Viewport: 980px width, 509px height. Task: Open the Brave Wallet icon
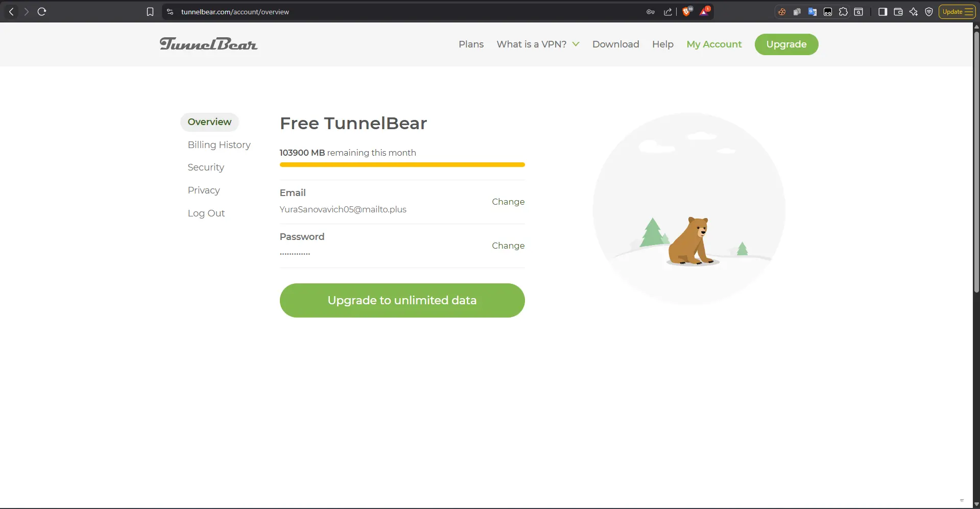click(898, 12)
